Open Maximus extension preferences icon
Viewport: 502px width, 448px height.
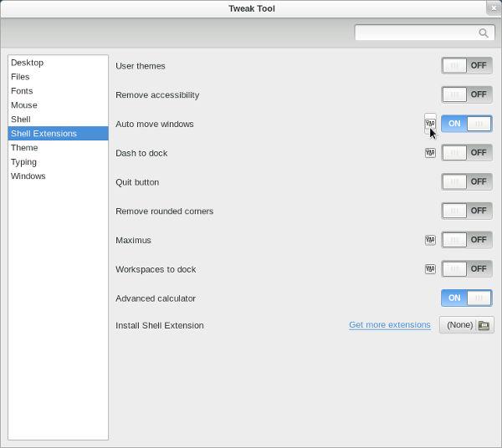(430, 240)
